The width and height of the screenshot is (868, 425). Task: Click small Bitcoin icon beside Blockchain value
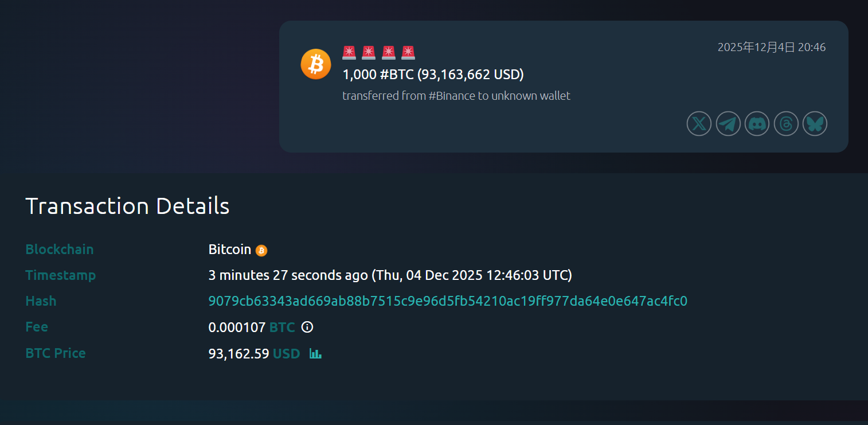[261, 250]
